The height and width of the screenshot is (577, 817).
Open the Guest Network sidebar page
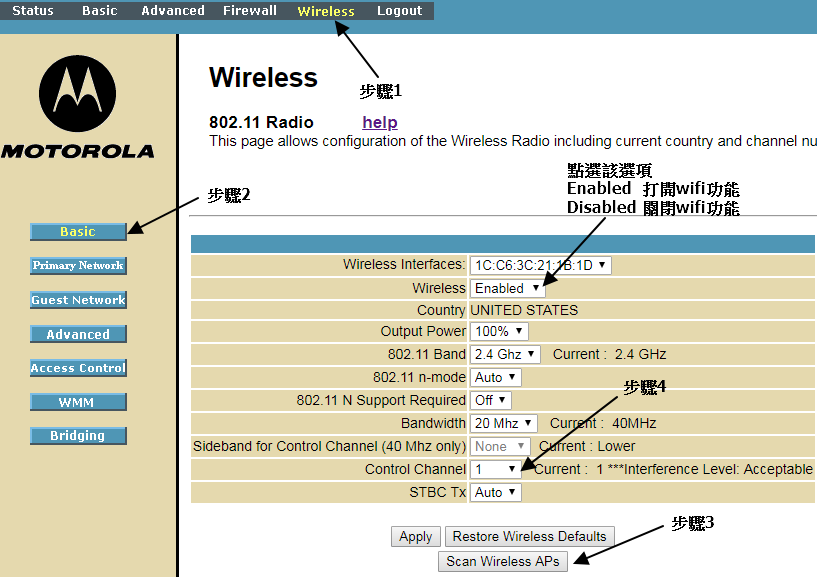point(78,300)
